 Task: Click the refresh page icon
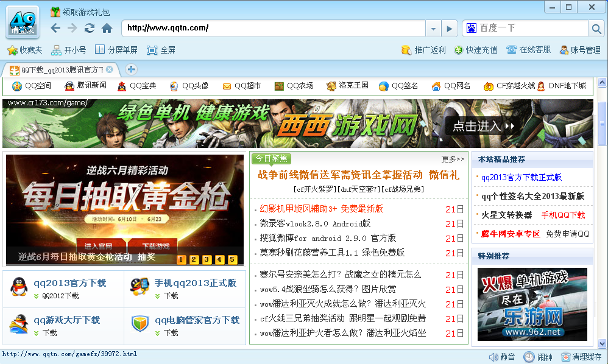pos(90,28)
